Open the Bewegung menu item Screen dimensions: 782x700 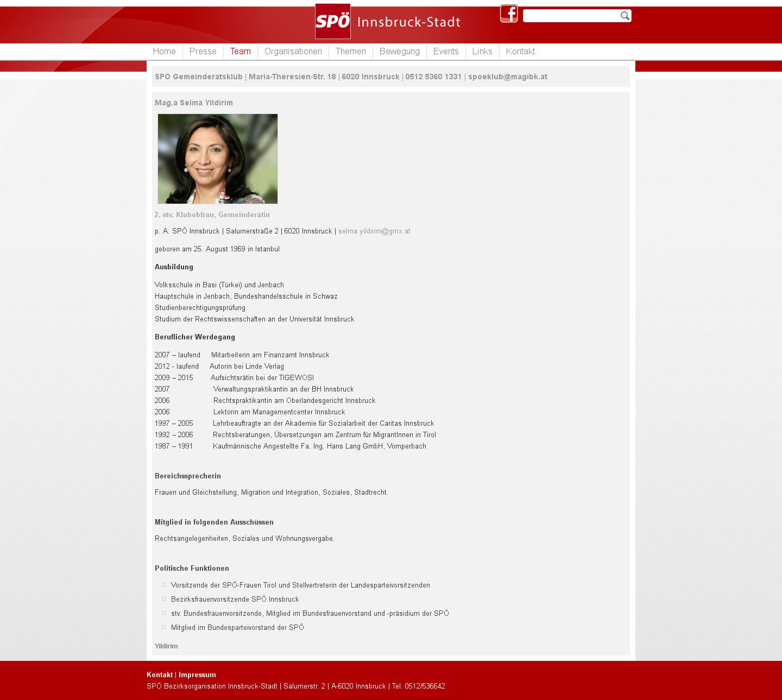[x=399, y=51]
